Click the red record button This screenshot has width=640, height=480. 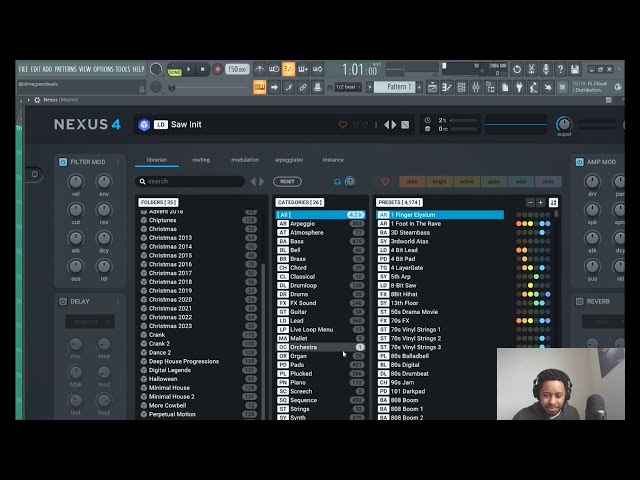click(x=218, y=69)
